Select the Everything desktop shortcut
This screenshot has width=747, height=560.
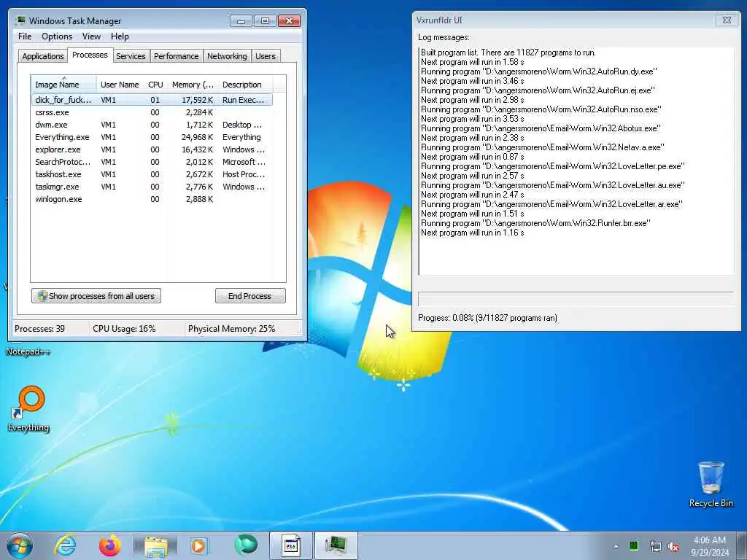click(x=28, y=410)
